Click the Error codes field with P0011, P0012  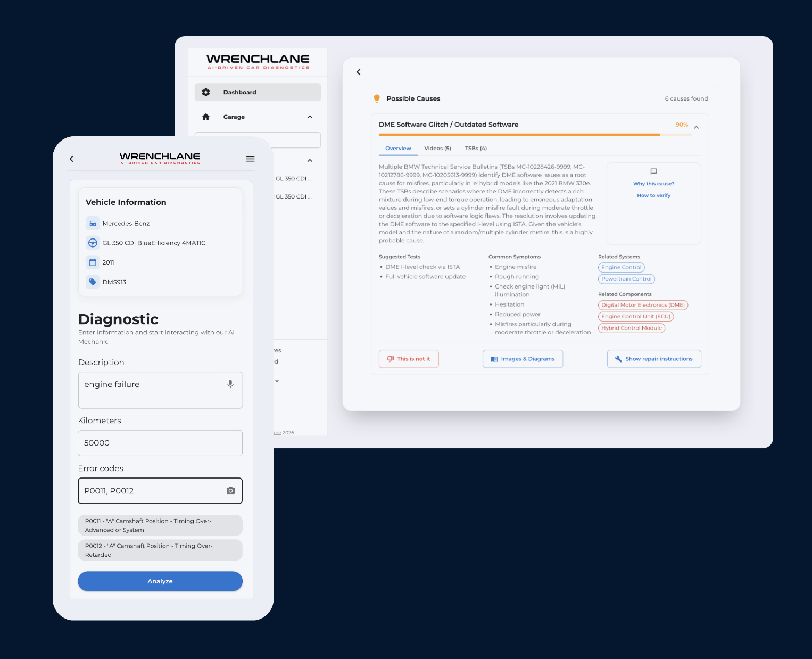point(160,491)
